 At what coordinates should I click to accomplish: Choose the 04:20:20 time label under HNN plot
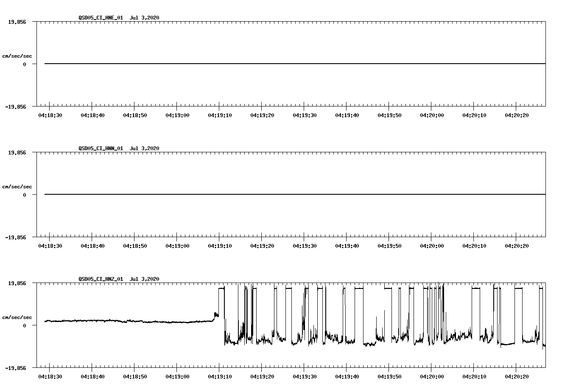[x=517, y=246]
